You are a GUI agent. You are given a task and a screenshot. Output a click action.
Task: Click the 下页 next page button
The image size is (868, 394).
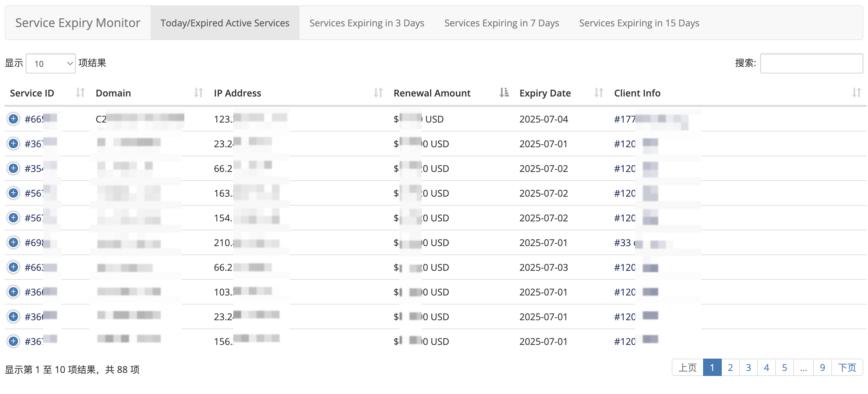coord(847,368)
